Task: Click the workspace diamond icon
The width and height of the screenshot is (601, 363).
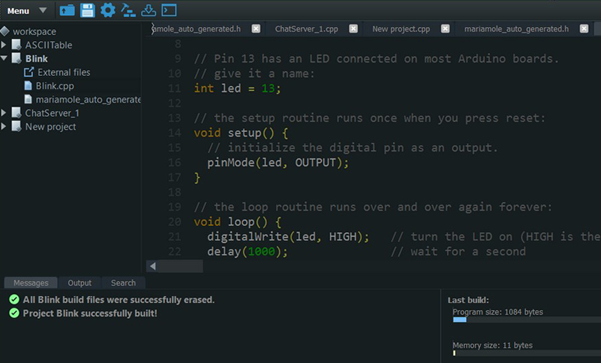Action: [5, 31]
